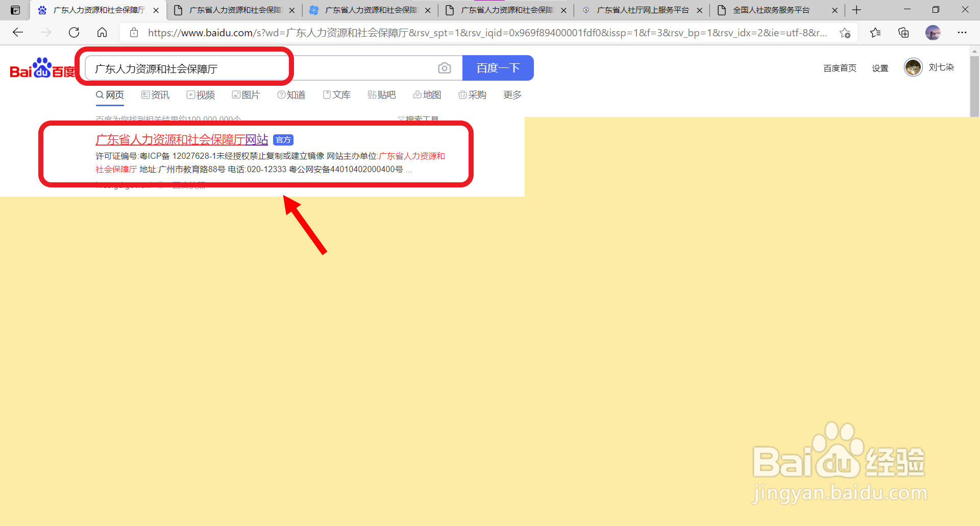980x526 pixels.
Task: Open the tab actions menu icon
Action: tap(15, 10)
